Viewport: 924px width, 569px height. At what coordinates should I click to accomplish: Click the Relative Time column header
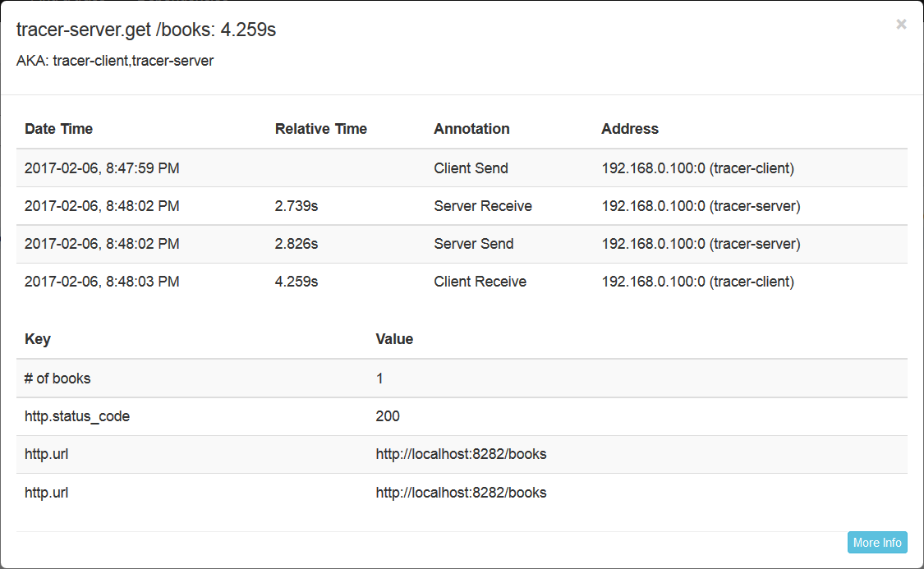coord(321,129)
